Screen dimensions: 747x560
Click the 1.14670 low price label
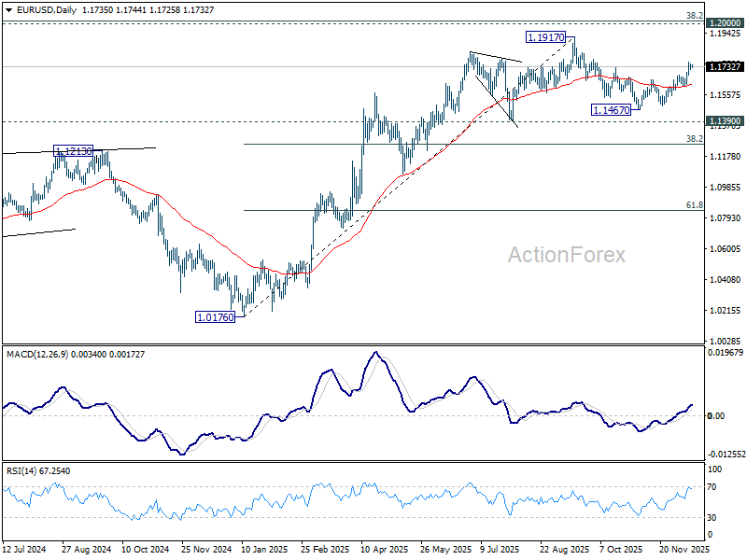[612, 110]
